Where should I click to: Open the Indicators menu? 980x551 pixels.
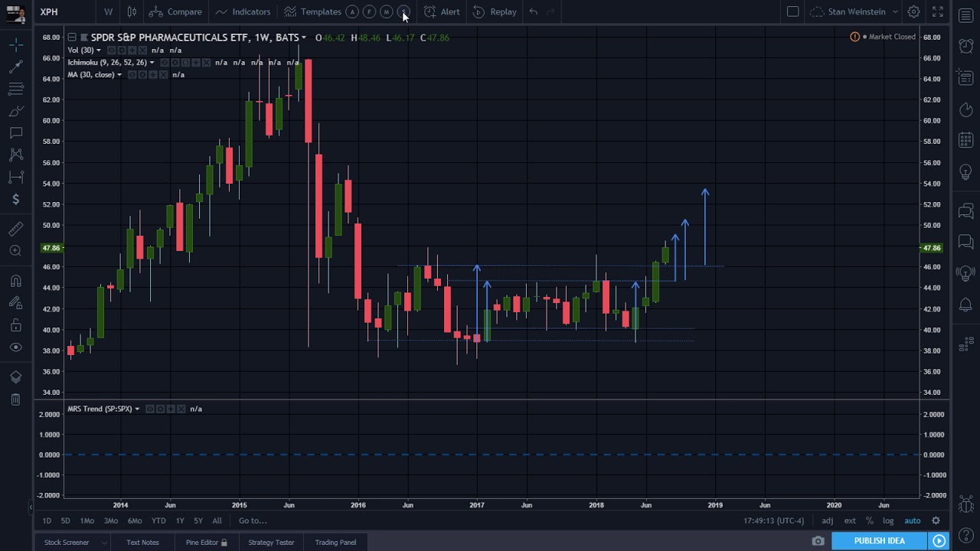pyautogui.click(x=243, y=11)
